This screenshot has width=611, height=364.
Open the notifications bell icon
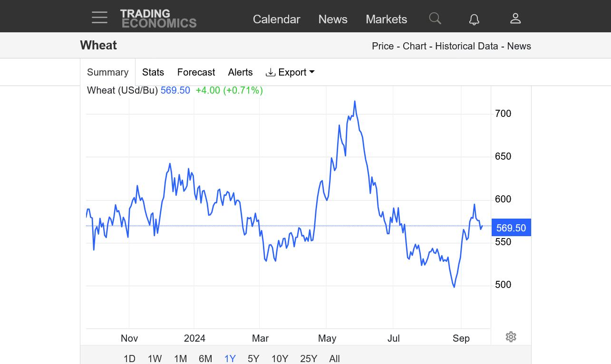tap(474, 19)
